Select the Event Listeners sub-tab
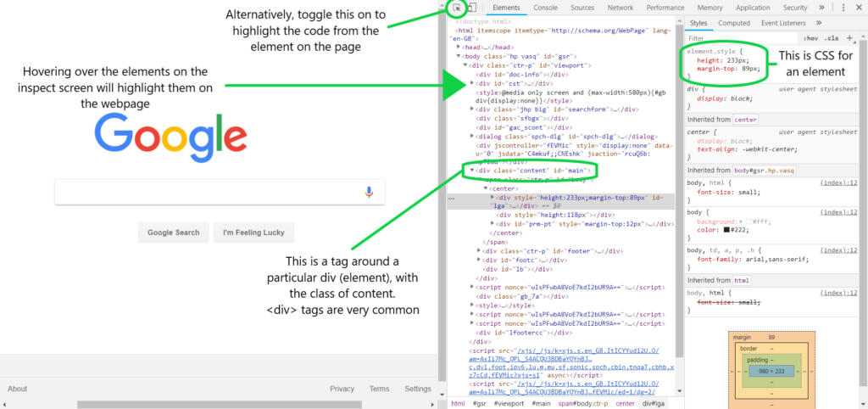Screen dimensions: 868x409 tap(783, 23)
